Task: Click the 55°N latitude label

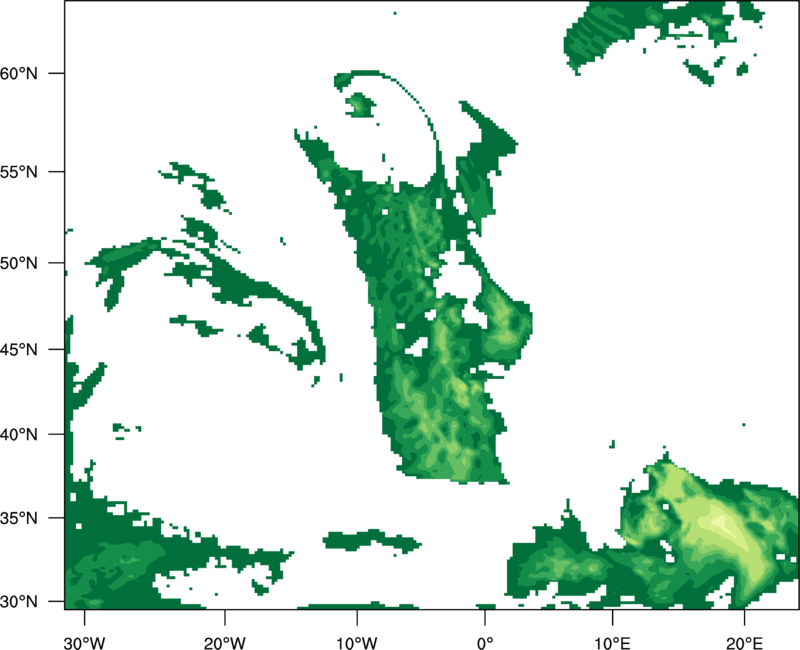Action: pos(19,172)
